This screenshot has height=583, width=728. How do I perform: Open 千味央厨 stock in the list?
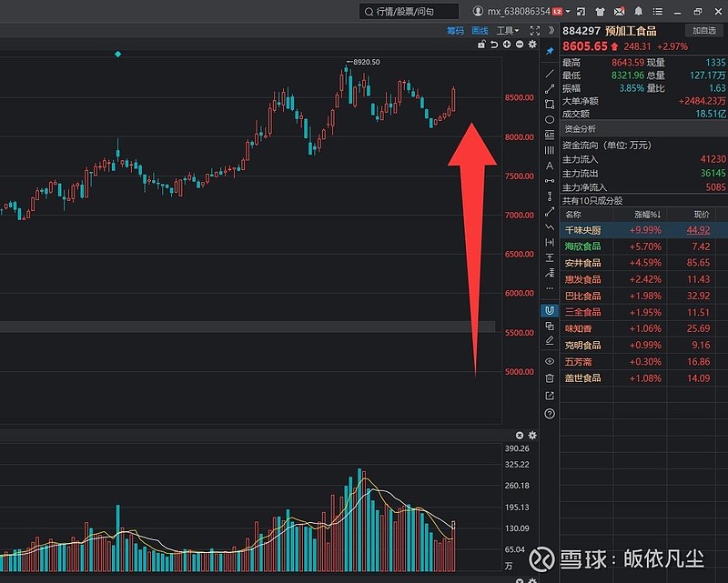tap(582, 230)
